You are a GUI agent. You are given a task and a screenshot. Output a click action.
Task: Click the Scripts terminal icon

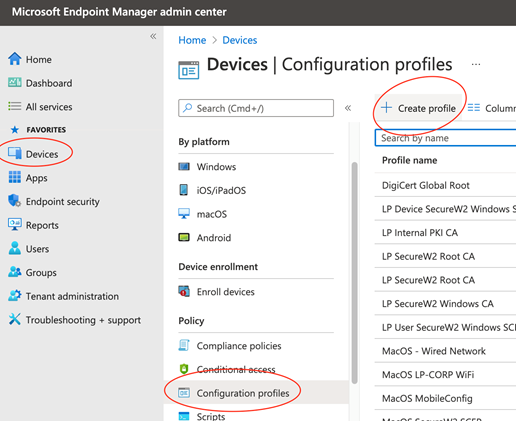184,416
